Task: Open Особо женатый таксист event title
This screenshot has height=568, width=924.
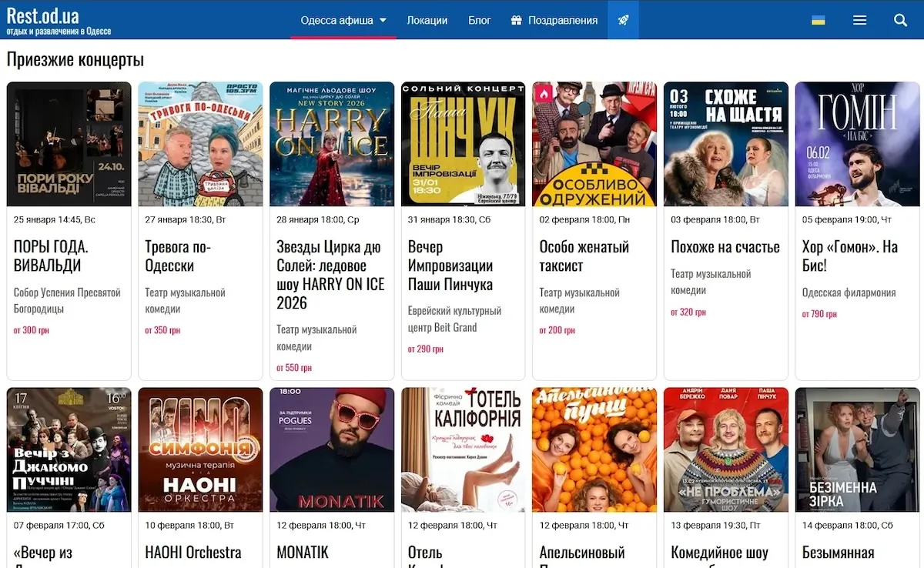Action: (x=584, y=256)
